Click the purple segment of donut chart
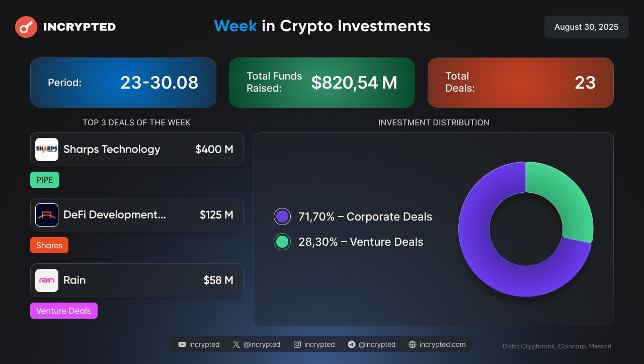The width and height of the screenshot is (644, 364). (x=483, y=252)
